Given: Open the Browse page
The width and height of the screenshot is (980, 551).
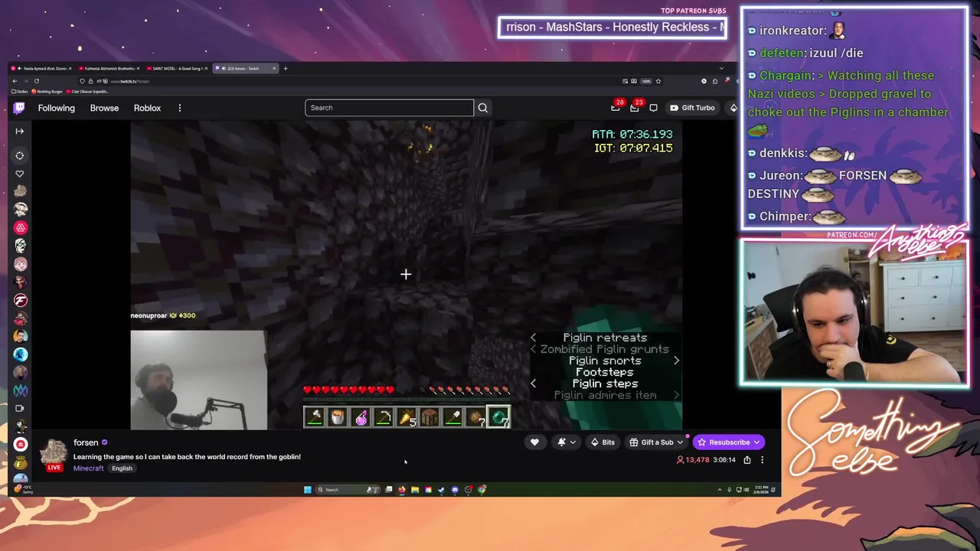Looking at the screenshot, I should (x=104, y=108).
